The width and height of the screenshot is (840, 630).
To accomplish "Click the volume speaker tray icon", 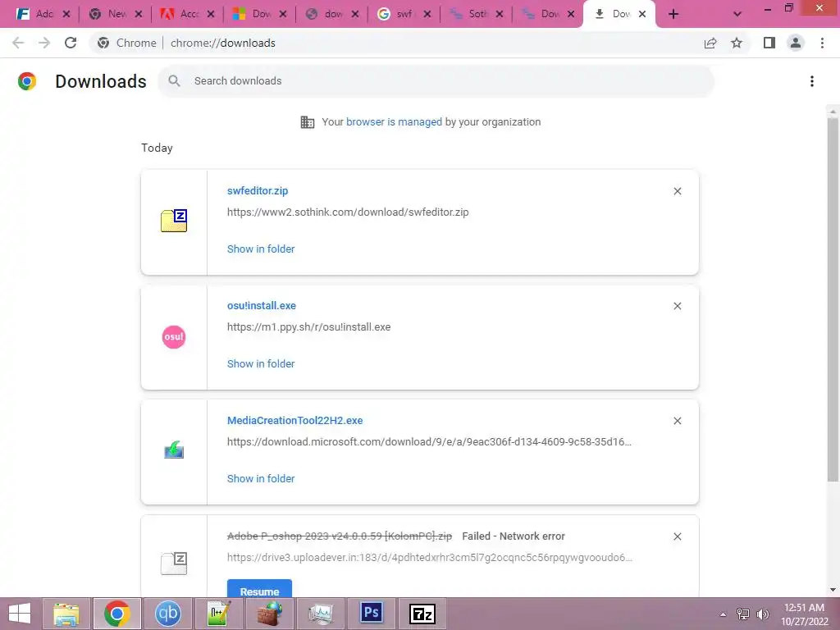I will point(763,614).
